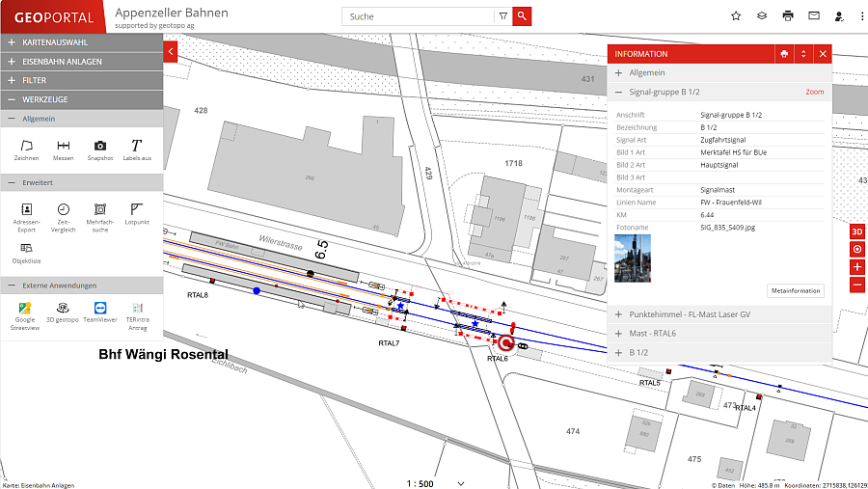This screenshot has width=868, height=489.
Task: Click the KM value 6.44
Action: click(x=707, y=215)
